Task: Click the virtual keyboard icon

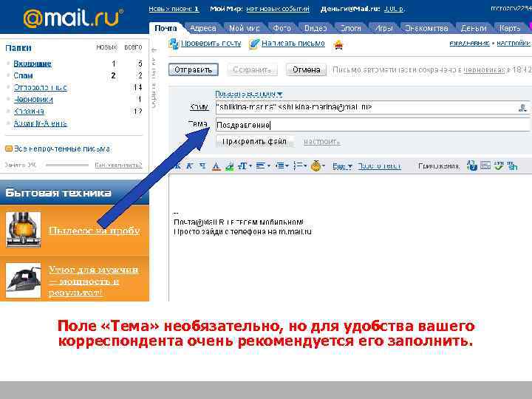Action: point(485,166)
